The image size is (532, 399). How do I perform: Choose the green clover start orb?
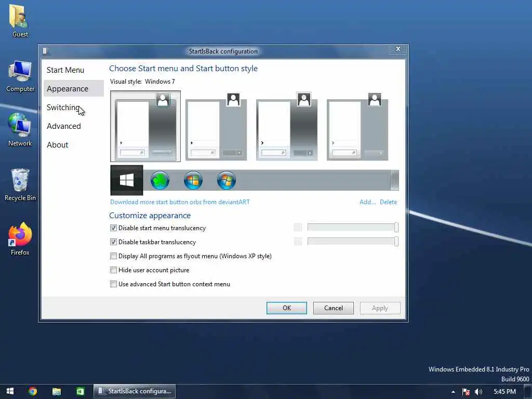coord(160,180)
